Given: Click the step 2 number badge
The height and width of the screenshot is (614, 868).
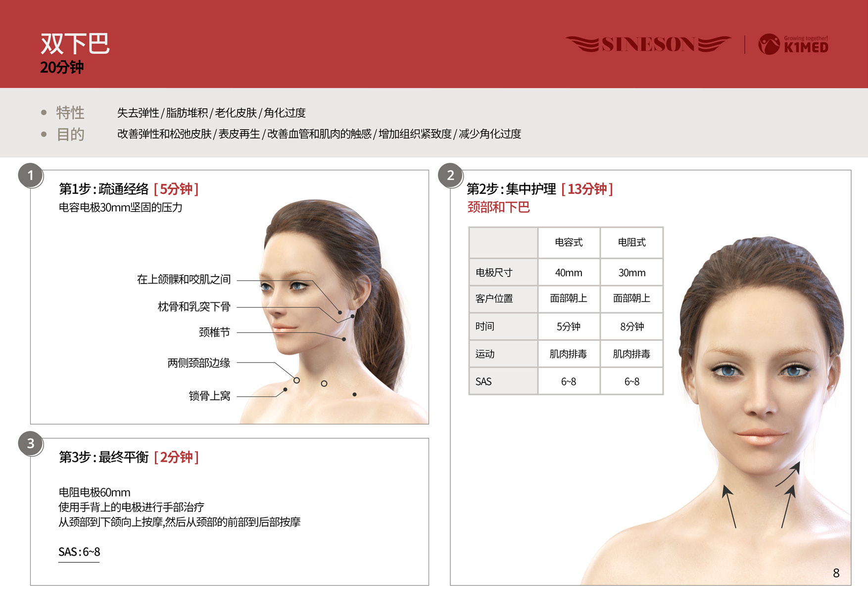Looking at the screenshot, I should click(450, 176).
